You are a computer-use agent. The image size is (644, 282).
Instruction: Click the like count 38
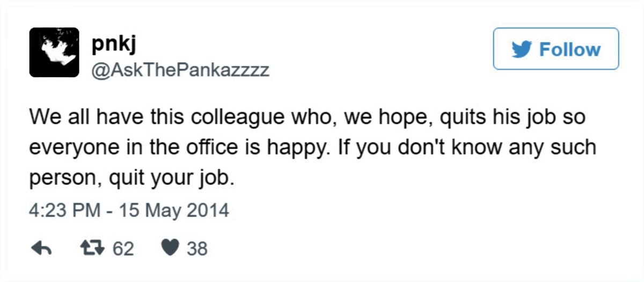(197, 249)
